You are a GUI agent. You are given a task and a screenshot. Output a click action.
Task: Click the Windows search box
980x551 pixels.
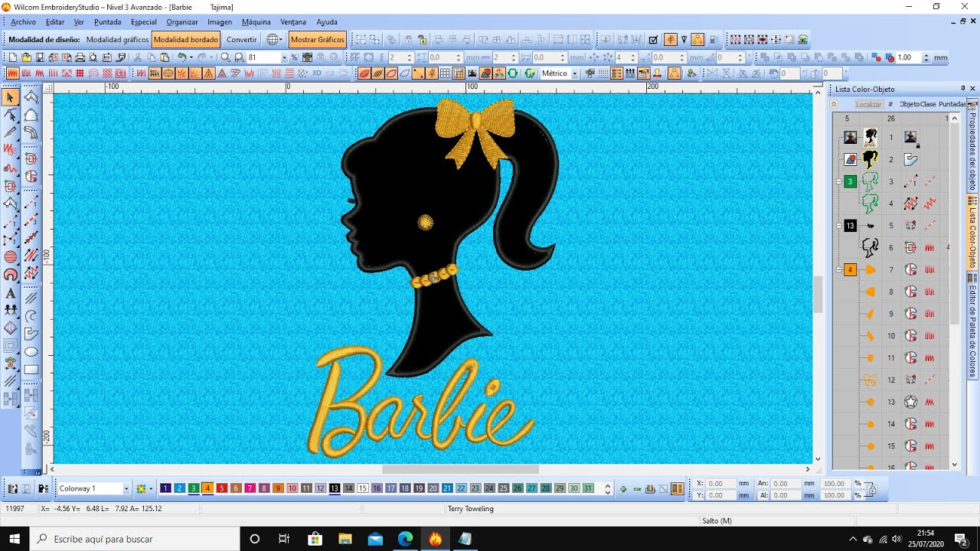[x=135, y=539]
